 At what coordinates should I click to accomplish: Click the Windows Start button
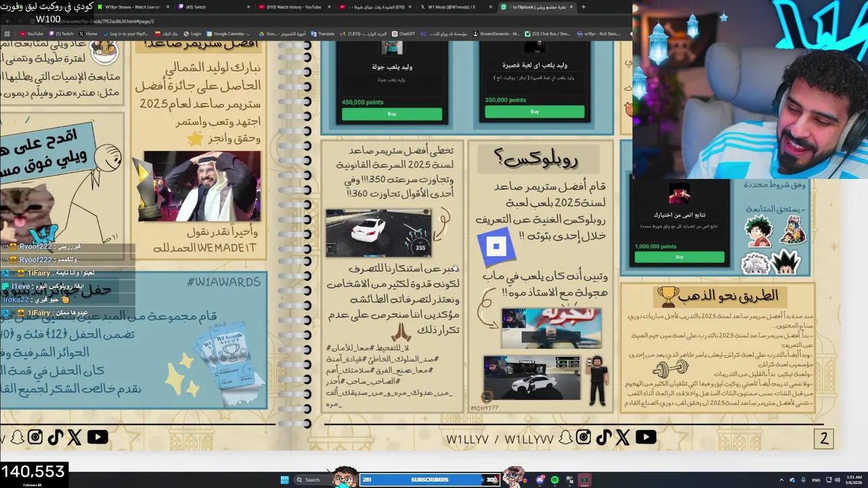[x=285, y=480]
